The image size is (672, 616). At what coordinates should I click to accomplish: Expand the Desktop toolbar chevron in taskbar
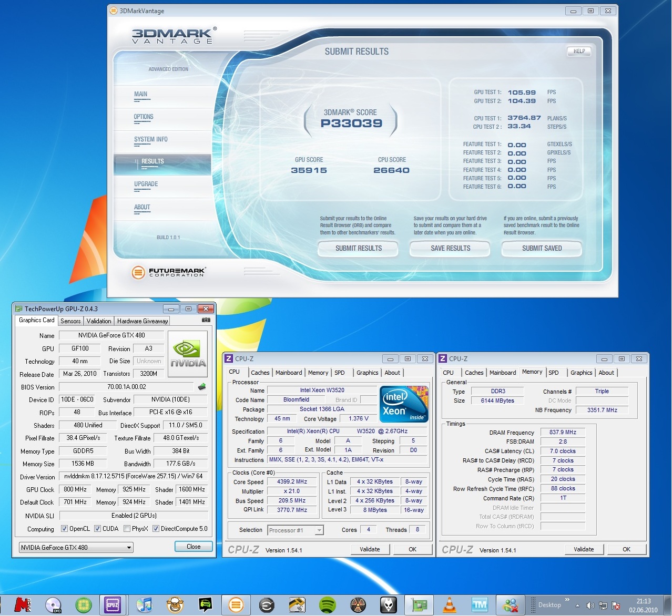567,600
